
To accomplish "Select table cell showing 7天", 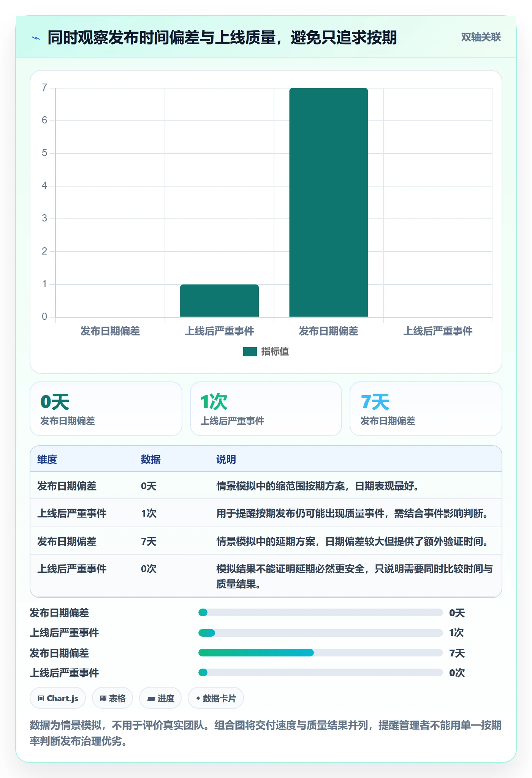I will (x=149, y=541).
